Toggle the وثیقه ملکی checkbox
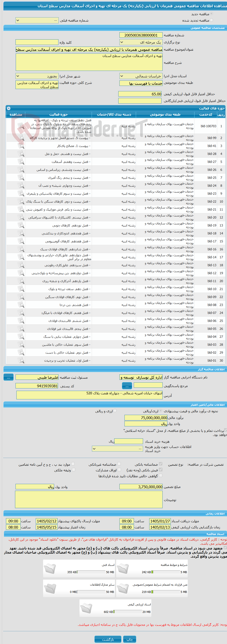The width and height of the screenshot is (227, 644). click(73, 470)
